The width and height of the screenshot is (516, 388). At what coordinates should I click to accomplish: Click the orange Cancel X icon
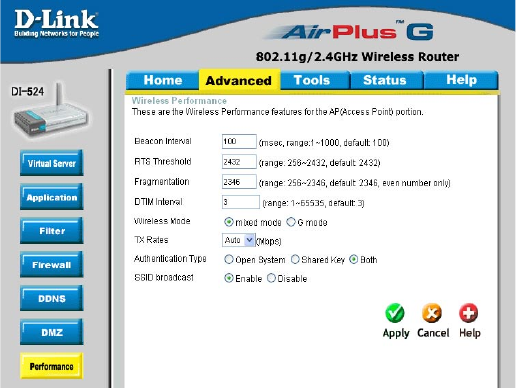tap(432, 313)
